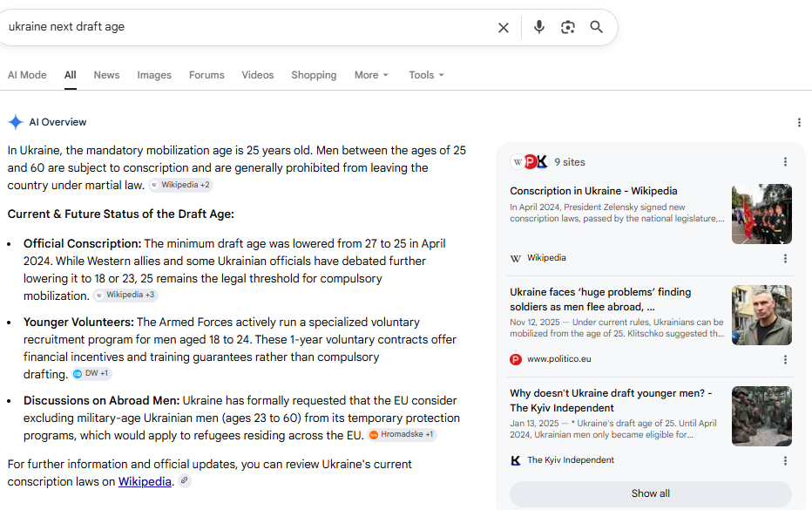Image resolution: width=812 pixels, height=510 pixels.
Task: Open Google Lens image search icon
Action: click(x=568, y=27)
